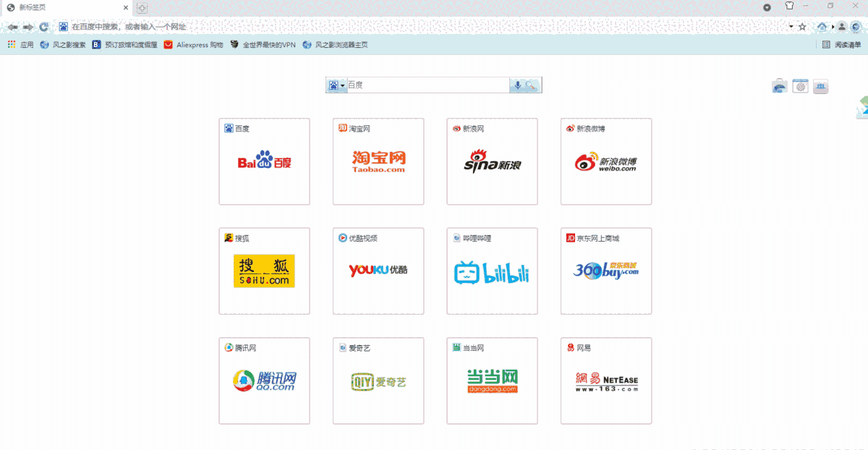Click the back navigation arrow
This screenshot has width=868, height=450.
pos(12,27)
